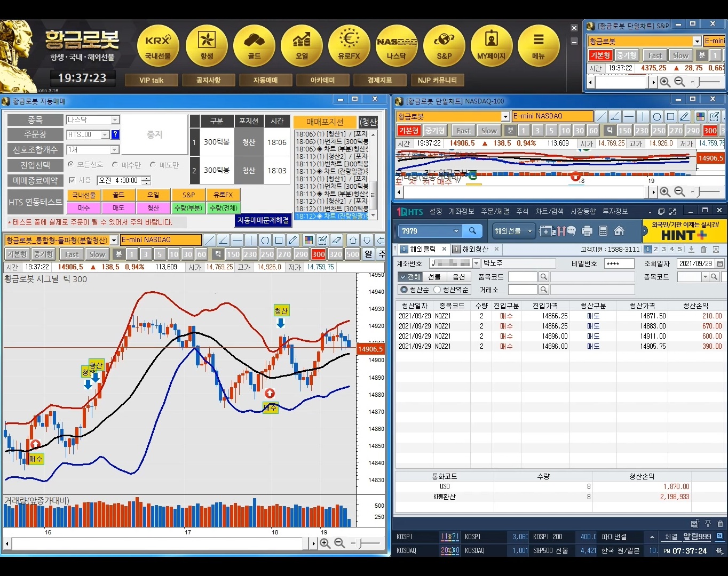Open the KRX 국내선물 gold button
Screen dimensions: 728x576
coord(159,46)
